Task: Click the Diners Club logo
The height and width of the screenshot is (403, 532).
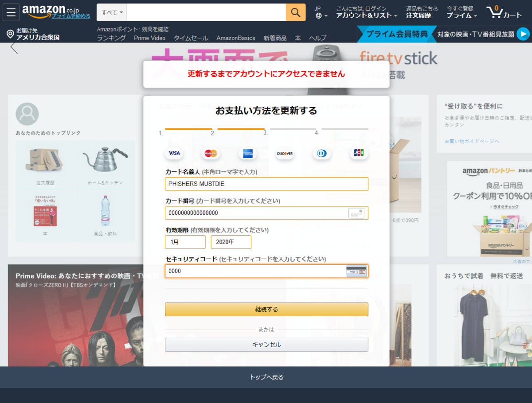Action: click(322, 153)
